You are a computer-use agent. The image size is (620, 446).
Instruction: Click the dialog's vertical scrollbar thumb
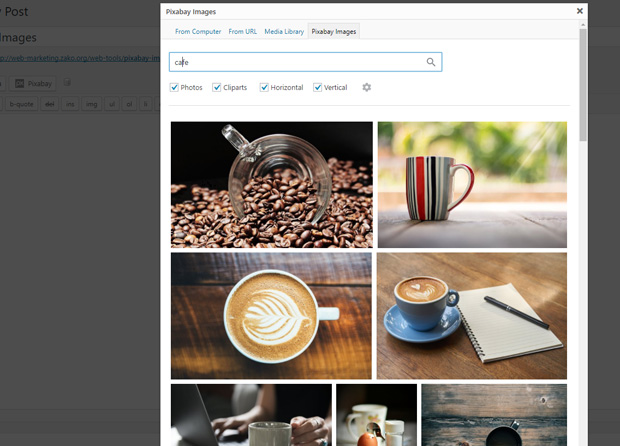tap(583, 85)
